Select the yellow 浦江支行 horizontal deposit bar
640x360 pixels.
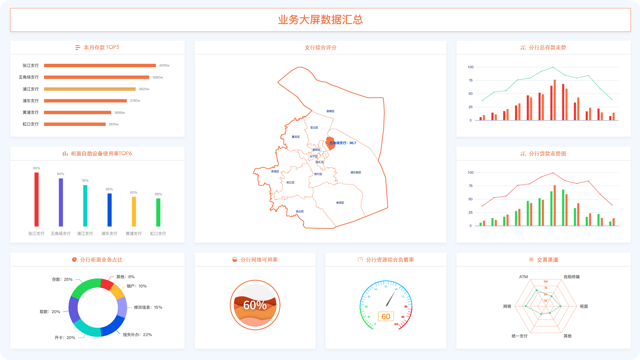(x=90, y=89)
